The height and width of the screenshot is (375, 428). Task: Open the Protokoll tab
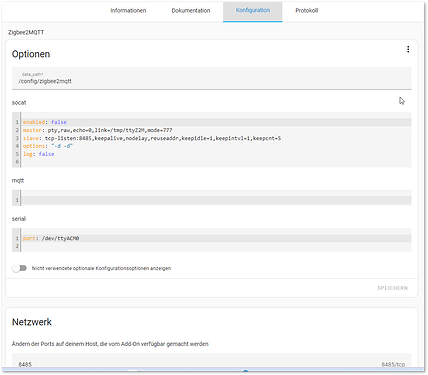pyautogui.click(x=307, y=11)
